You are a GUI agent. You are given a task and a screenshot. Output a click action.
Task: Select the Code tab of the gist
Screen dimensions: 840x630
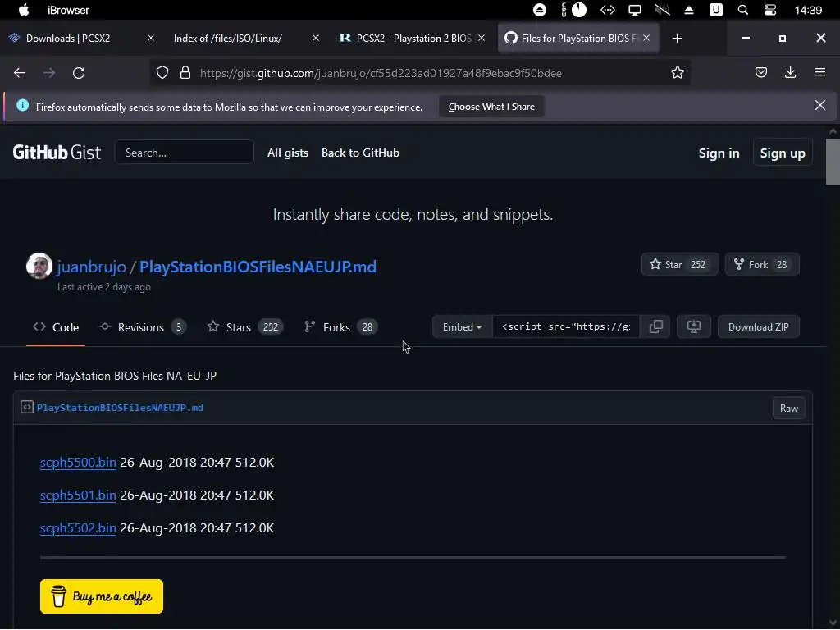coord(56,327)
